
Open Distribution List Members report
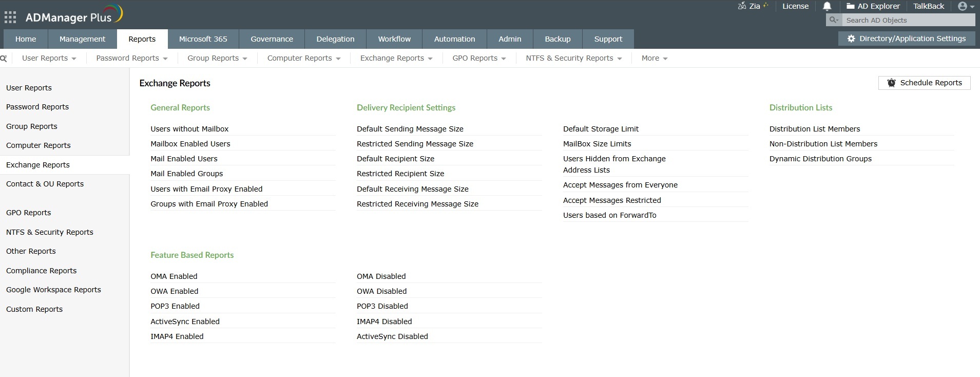pos(815,129)
